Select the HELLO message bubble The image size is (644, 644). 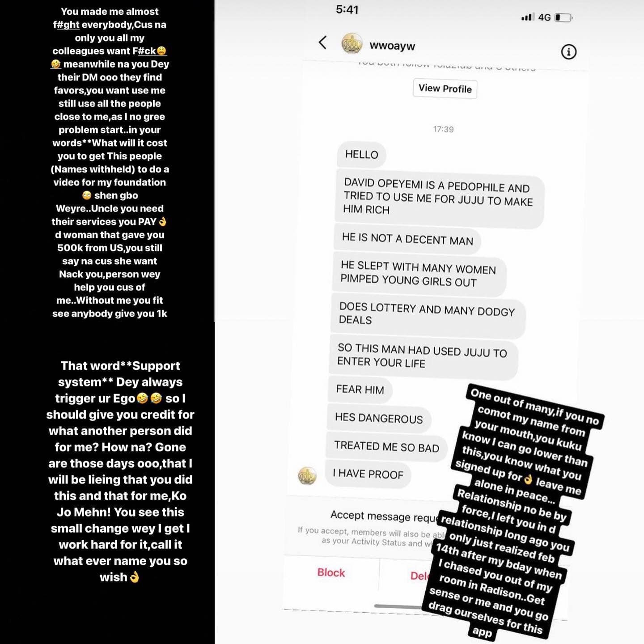click(361, 155)
